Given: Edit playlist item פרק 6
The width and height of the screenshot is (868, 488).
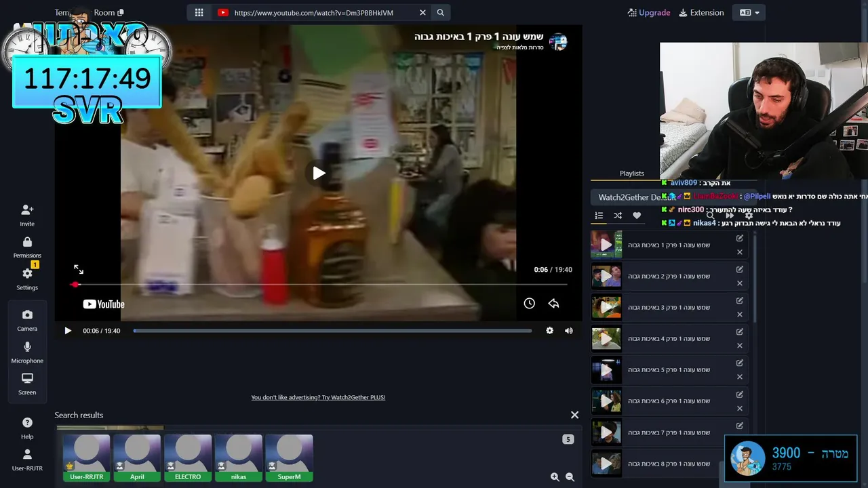Looking at the screenshot, I should [740, 394].
